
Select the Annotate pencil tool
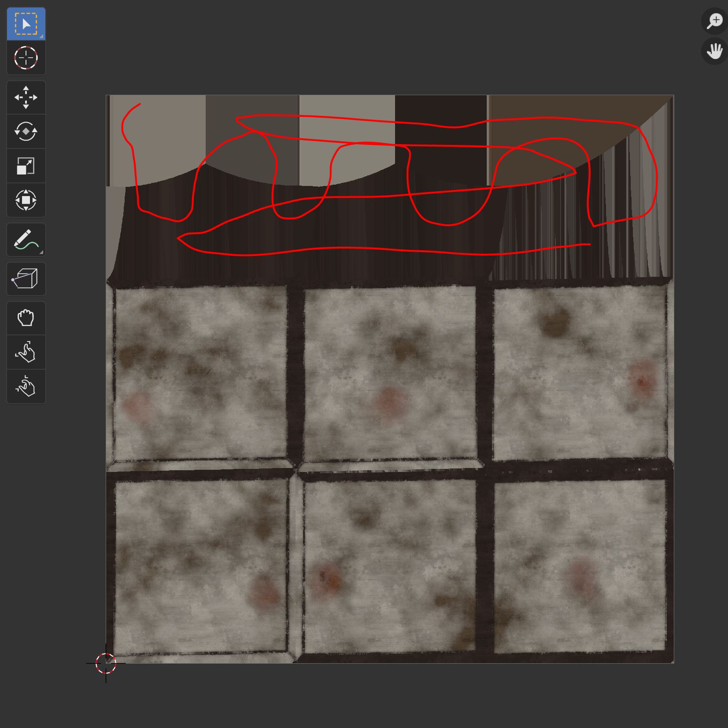(26, 240)
